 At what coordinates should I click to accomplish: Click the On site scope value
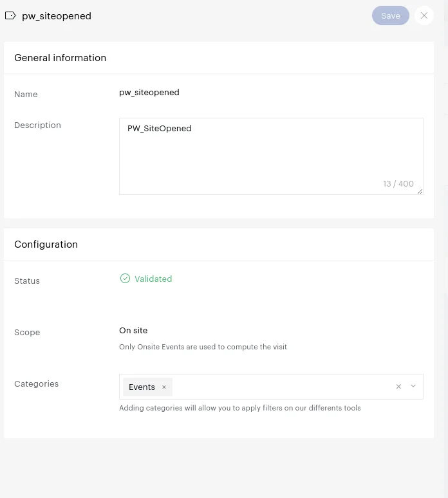133,331
